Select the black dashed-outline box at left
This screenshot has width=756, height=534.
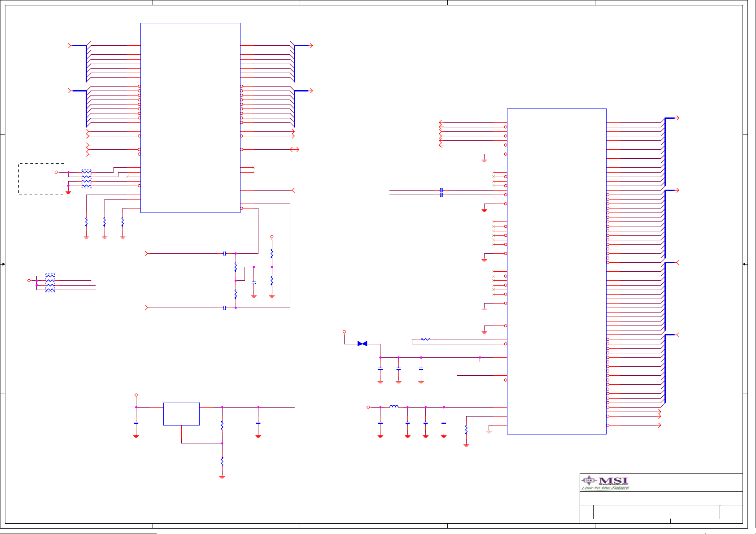(x=41, y=179)
